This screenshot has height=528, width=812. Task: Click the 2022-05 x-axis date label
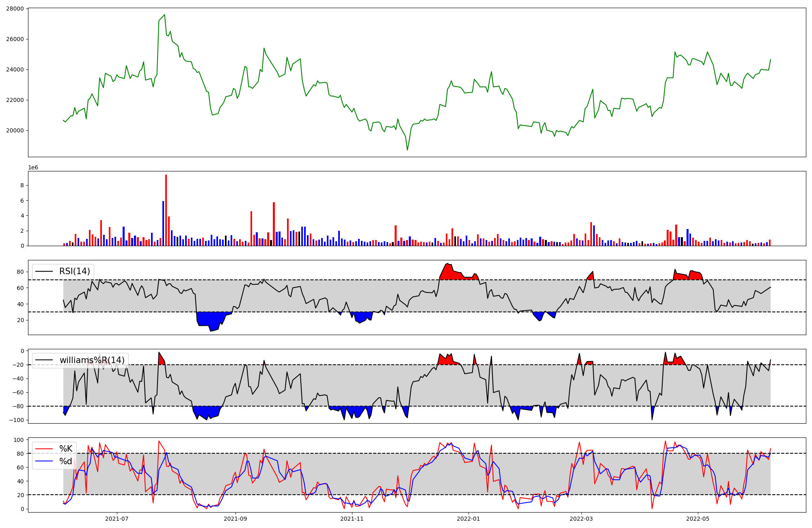698,519
